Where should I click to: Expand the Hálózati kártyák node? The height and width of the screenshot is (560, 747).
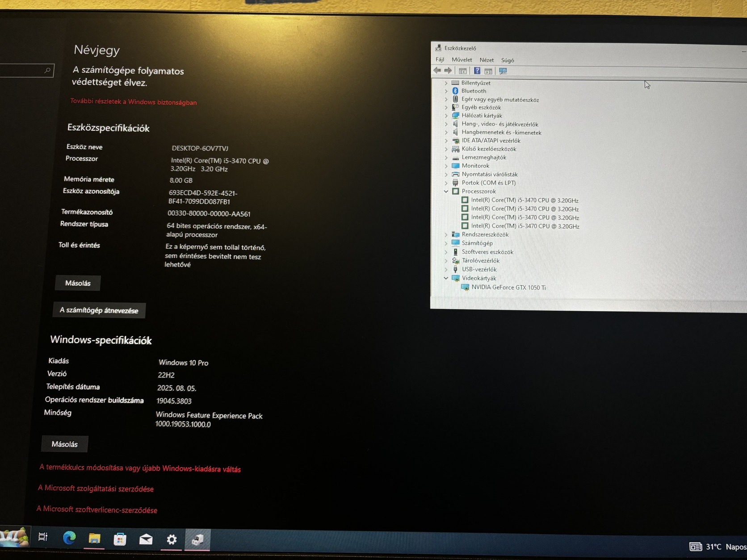point(446,116)
